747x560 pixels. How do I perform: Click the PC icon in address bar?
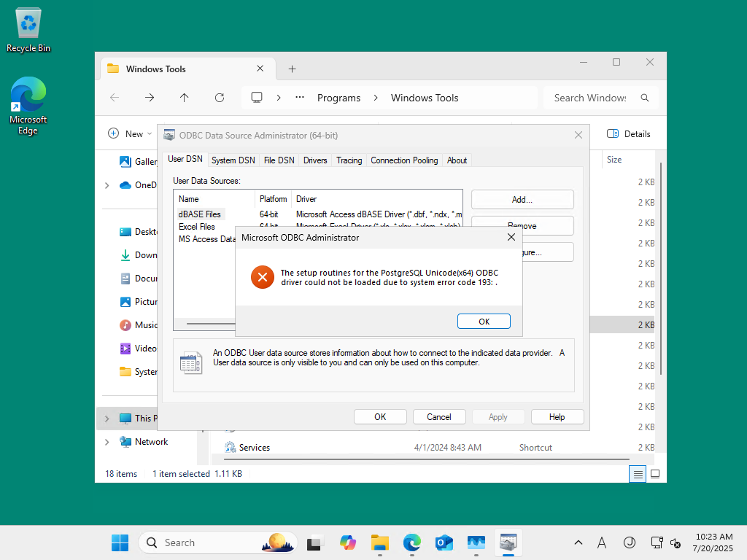257,98
